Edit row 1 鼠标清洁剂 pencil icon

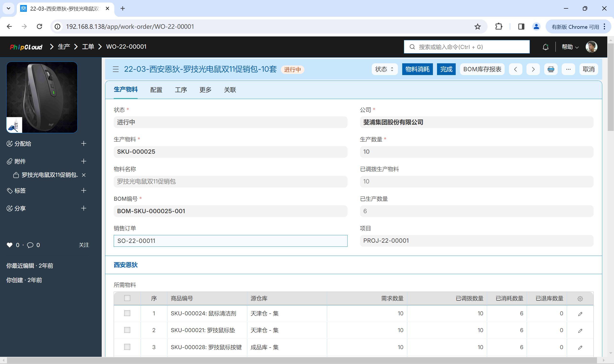[x=580, y=314]
